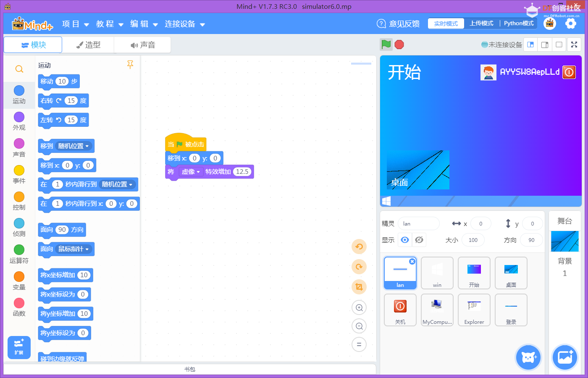Image resolution: width=588 pixels, height=378 pixels.
Task: Switch to small stage layout
Action: [530, 45]
